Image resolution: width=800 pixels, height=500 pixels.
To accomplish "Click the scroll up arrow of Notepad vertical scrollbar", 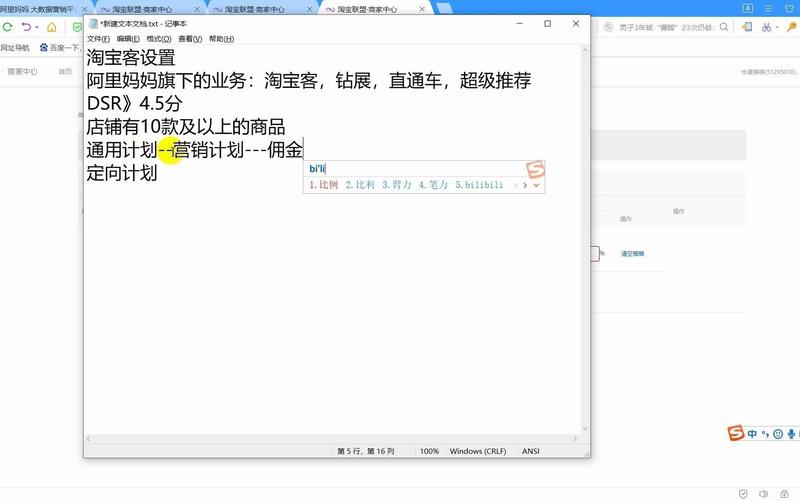I will (585, 50).
